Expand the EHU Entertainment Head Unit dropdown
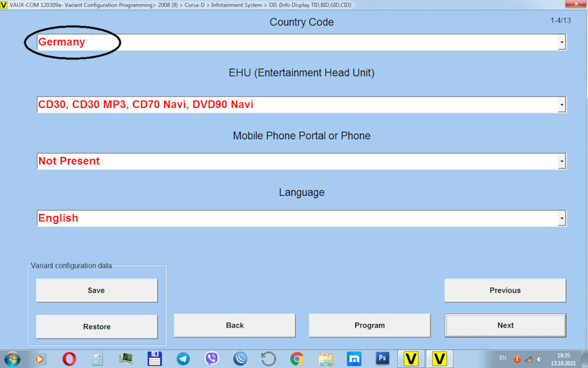 (562, 105)
